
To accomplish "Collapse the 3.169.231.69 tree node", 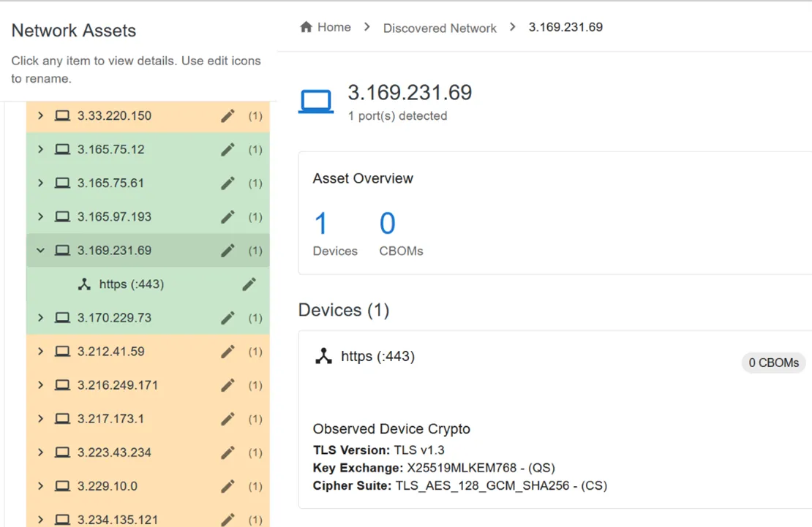I will (x=40, y=251).
